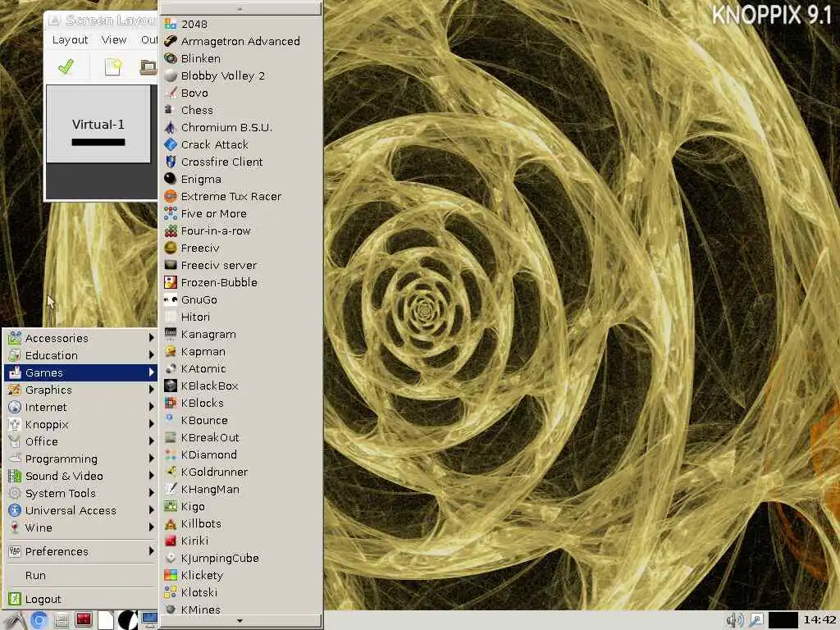The height and width of the screenshot is (630, 840).
Task: Click the black CPU monitor applet in the tray
Action: point(783,620)
